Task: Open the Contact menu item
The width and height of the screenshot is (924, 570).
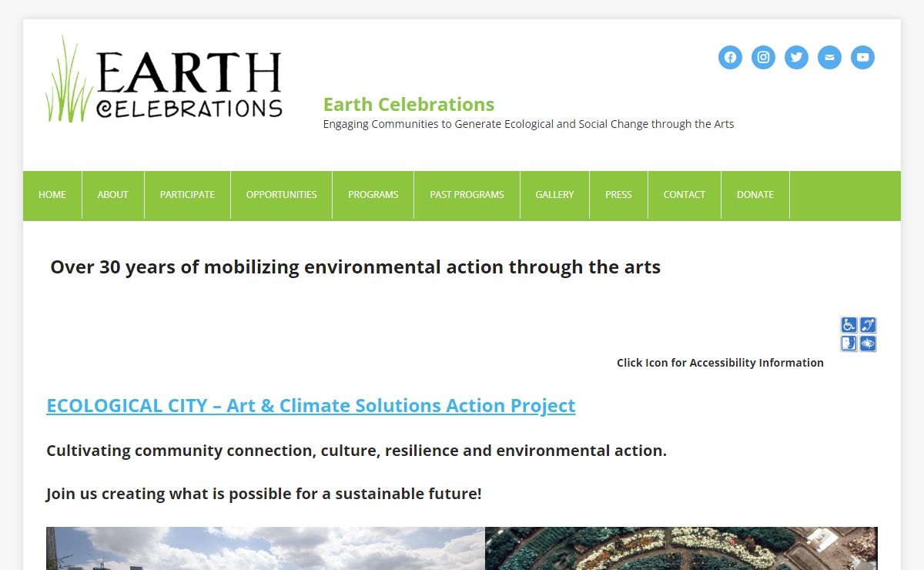Action: click(x=685, y=195)
